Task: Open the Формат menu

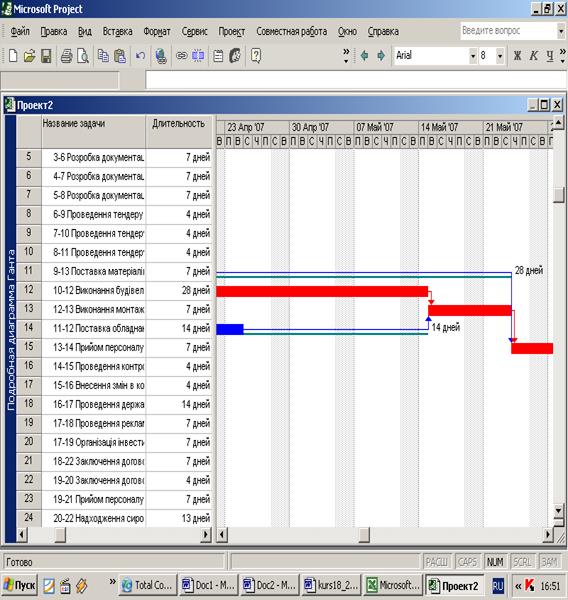Action: tap(157, 31)
